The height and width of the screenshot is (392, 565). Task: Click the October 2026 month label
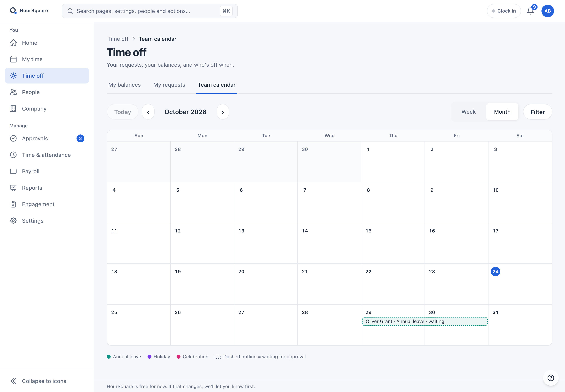[x=185, y=112]
